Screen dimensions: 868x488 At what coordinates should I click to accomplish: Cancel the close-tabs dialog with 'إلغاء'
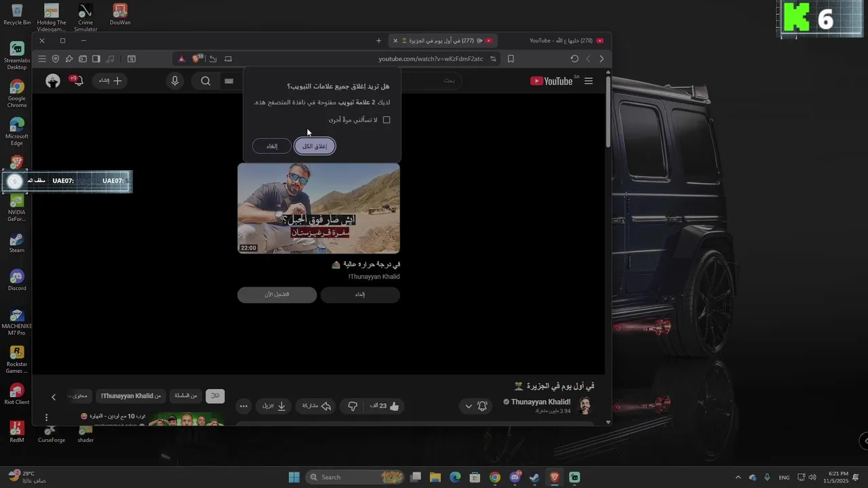tap(272, 146)
